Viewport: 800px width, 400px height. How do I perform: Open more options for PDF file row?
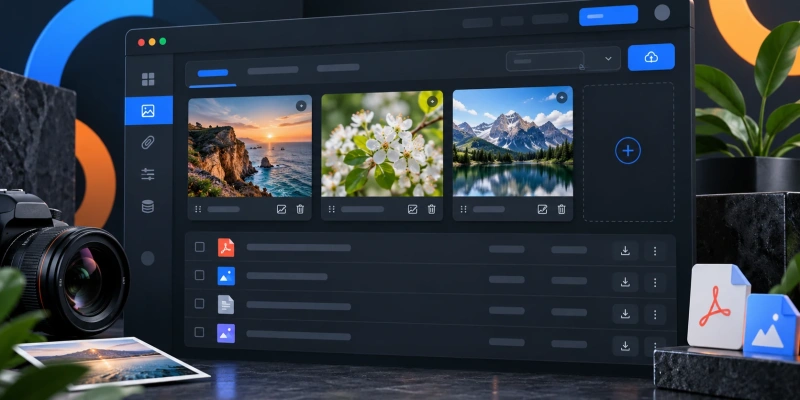pyautogui.click(x=655, y=251)
